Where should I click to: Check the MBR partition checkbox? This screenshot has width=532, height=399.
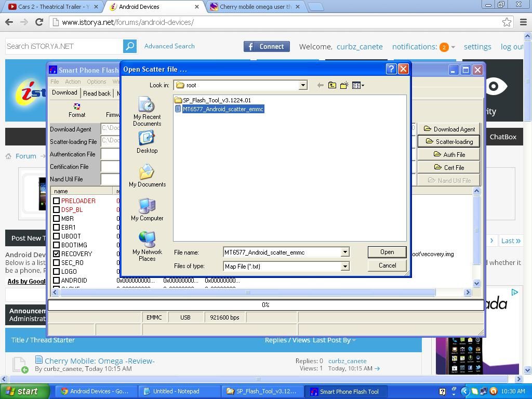click(56, 219)
